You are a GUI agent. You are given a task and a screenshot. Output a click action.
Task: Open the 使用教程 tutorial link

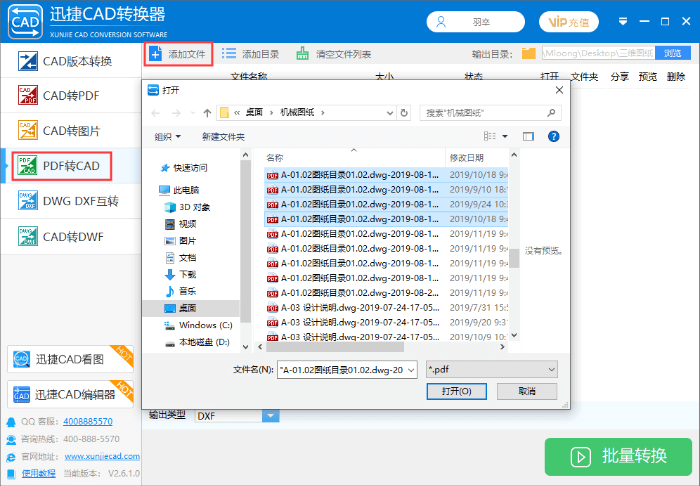click(x=39, y=473)
